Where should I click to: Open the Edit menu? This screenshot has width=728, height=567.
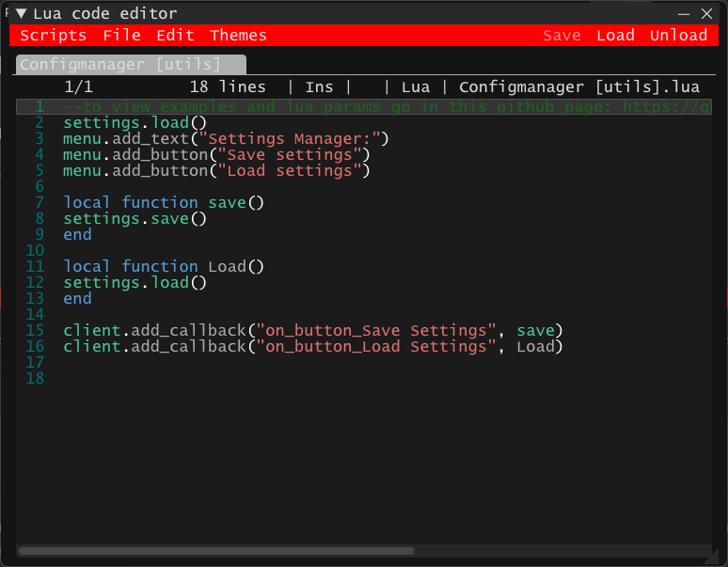tap(175, 36)
